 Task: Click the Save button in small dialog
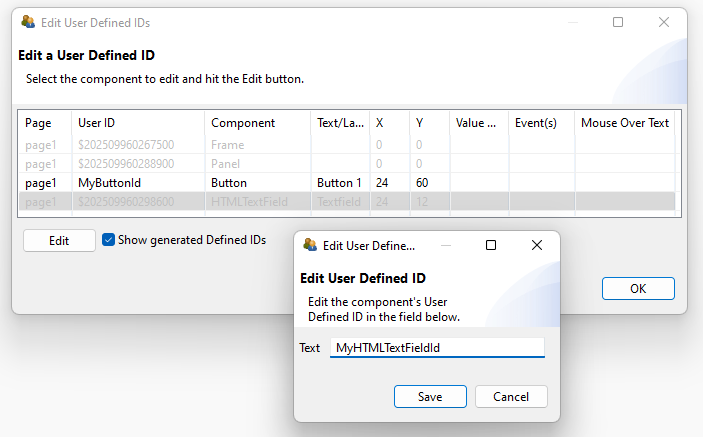point(430,396)
